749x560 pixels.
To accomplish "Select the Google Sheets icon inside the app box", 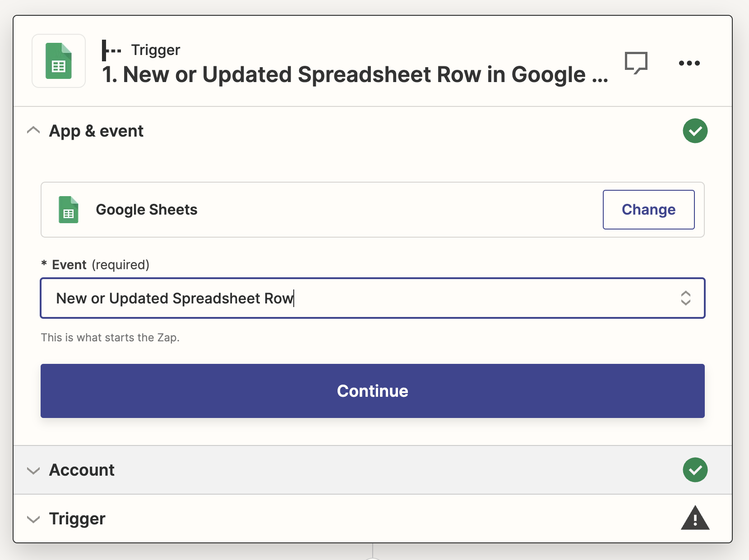I will pos(68,210).
